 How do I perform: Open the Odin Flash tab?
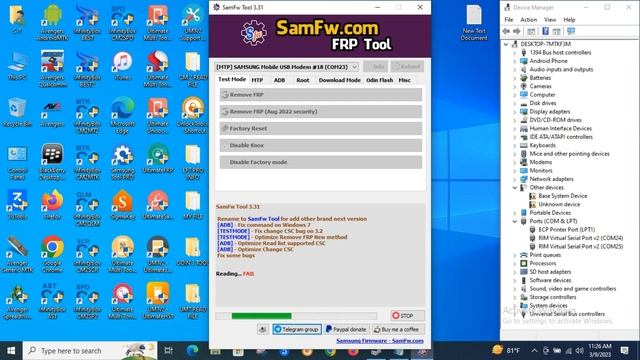click(x=380, y=80)
